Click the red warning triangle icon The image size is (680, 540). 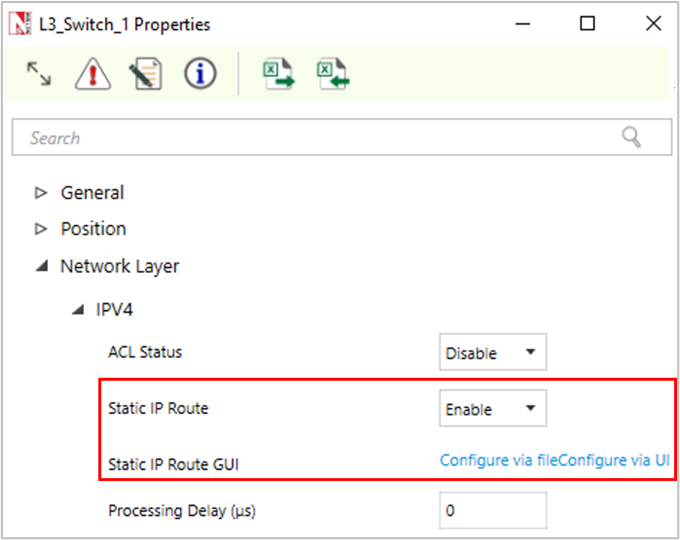click(x=92, y=74)
